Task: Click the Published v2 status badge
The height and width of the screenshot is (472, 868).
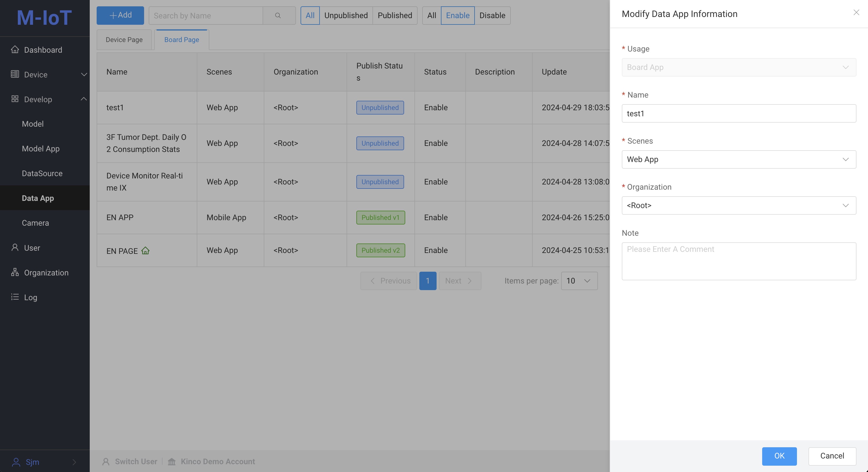Action: pos(381,250)
